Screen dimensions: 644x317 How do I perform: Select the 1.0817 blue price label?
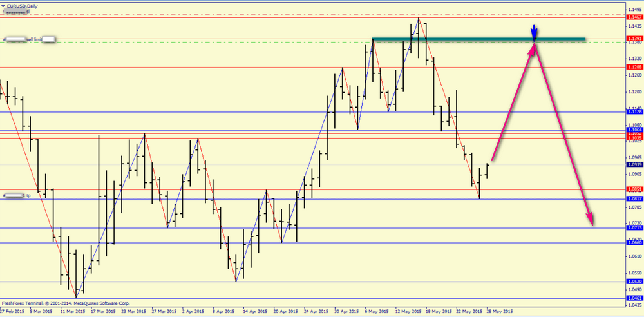click(635, 198)
